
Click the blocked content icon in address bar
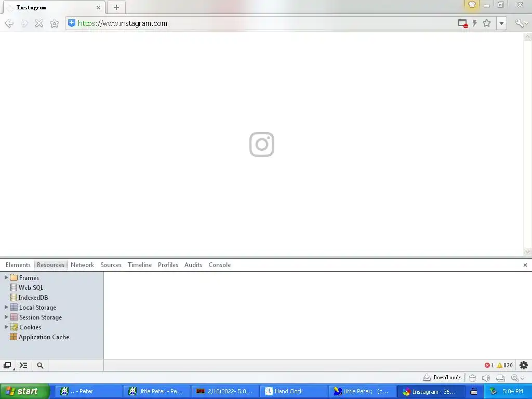coord(463,23)
